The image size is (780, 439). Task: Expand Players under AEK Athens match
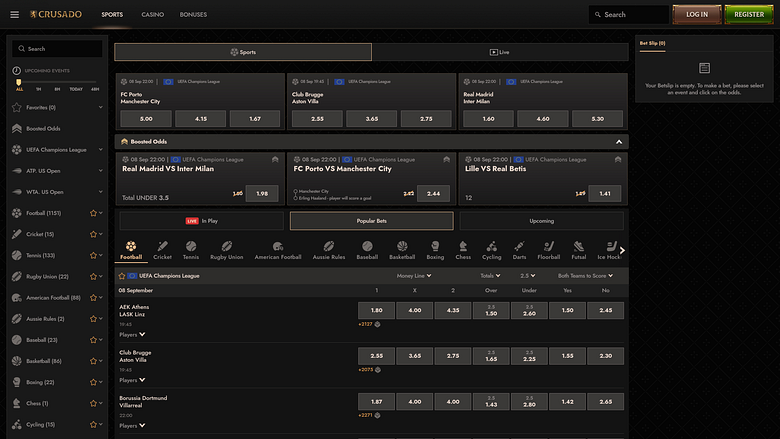[x=132, y=335]
